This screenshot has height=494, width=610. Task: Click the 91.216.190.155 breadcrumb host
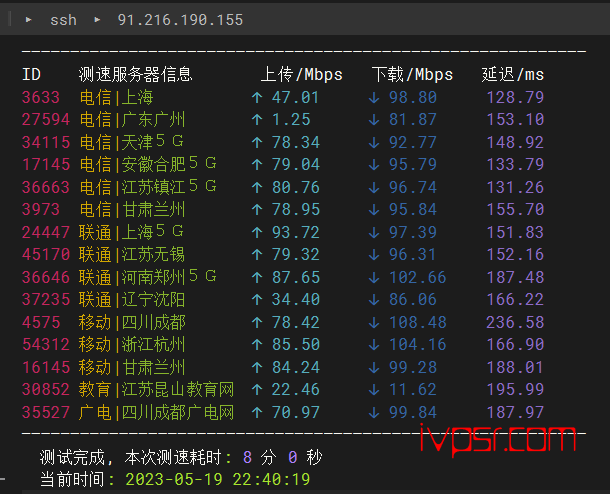180,20
